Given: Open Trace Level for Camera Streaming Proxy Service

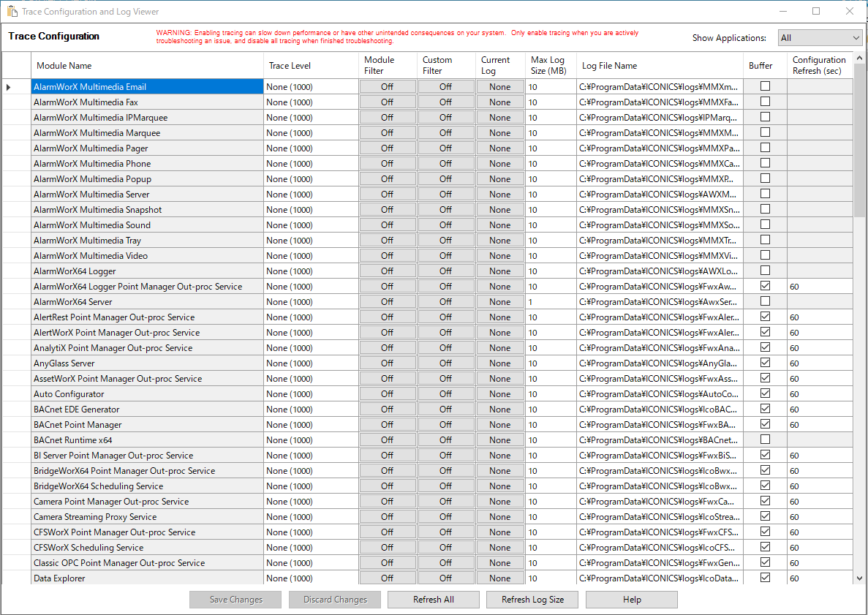Looking at the screenshot, I should pos(311,516).
